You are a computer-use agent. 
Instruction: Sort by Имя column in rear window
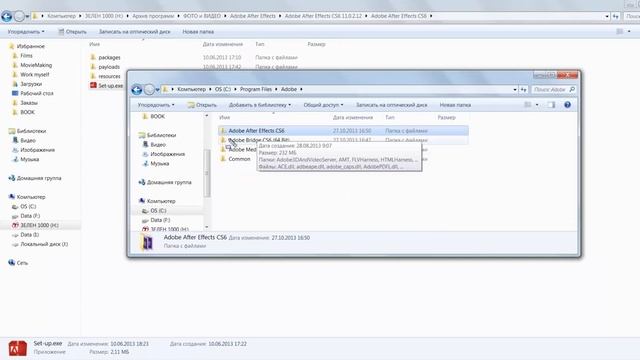click(x=95, y=44)
